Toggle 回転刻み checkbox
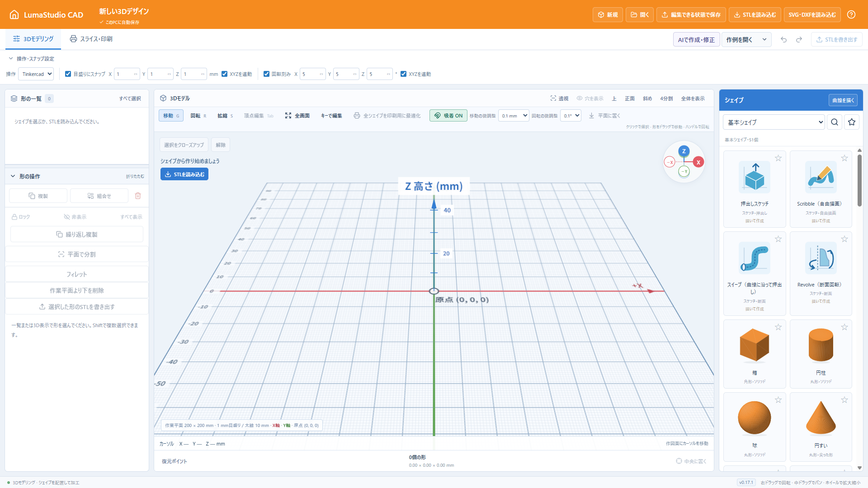Viewport: 868px width, 488px height. pos(266,74)
